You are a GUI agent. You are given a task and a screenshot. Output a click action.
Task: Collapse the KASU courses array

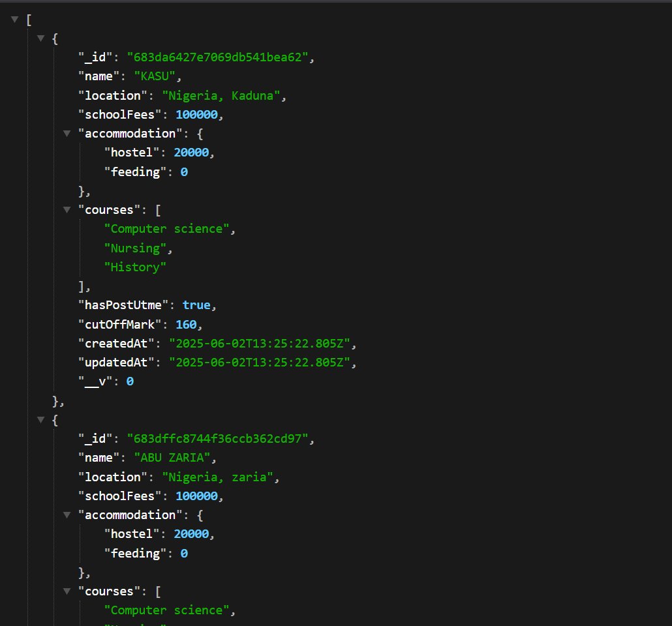point(67,209)
